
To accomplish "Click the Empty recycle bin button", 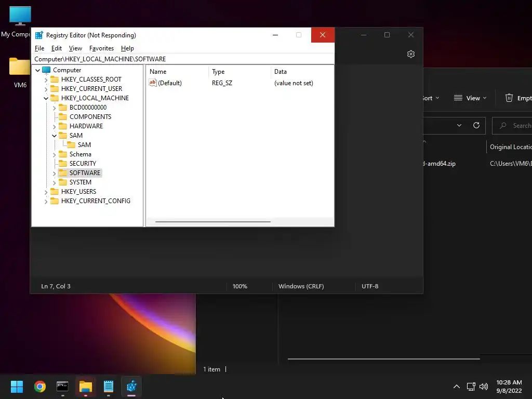I will [518, 98].
